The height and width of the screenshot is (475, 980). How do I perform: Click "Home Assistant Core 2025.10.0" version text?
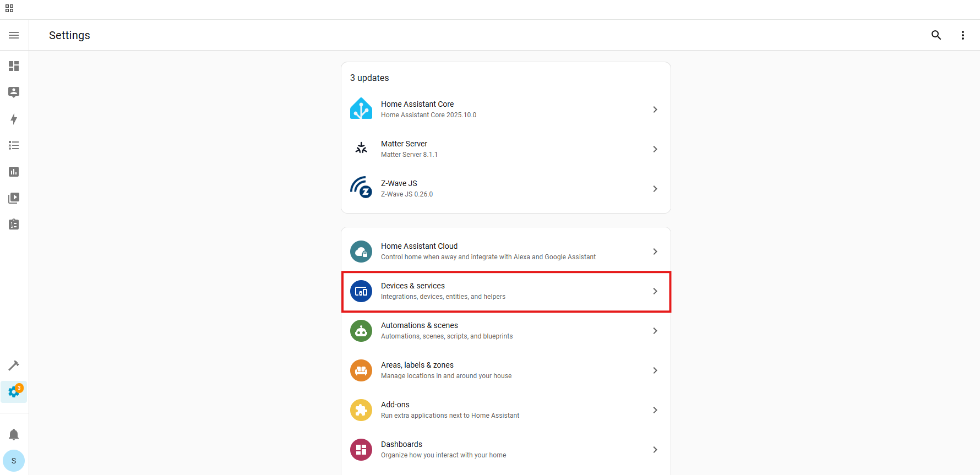[x=429, y=115]
